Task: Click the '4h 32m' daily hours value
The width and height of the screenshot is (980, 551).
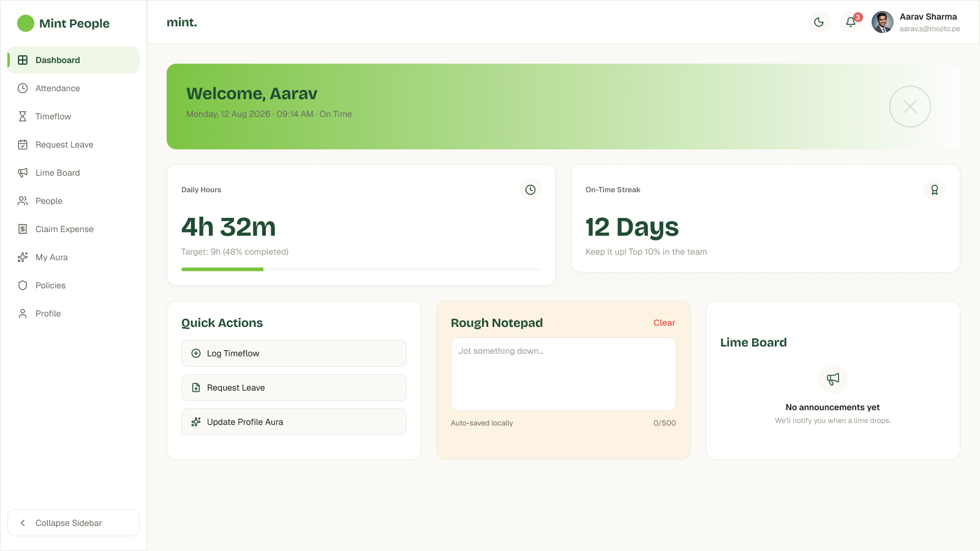Action: 228,227
